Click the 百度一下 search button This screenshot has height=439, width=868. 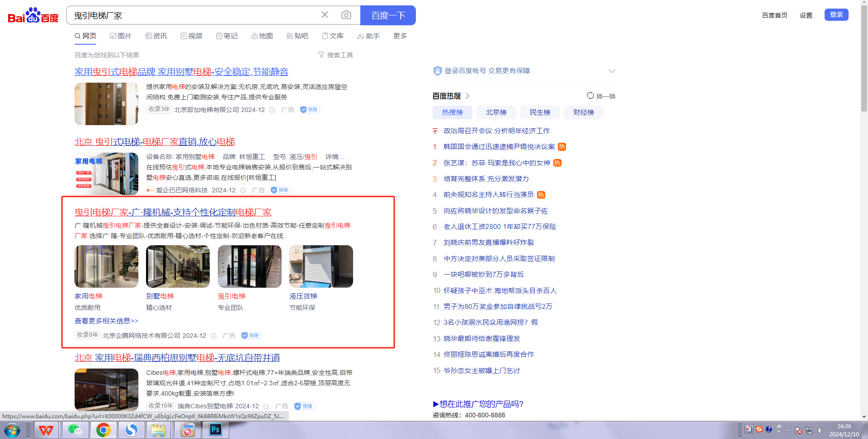(x=388, y=15)
